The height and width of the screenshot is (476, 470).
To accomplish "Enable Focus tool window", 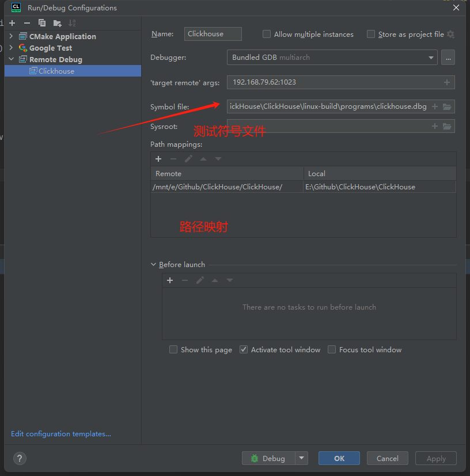I will (x=331, y=349).
